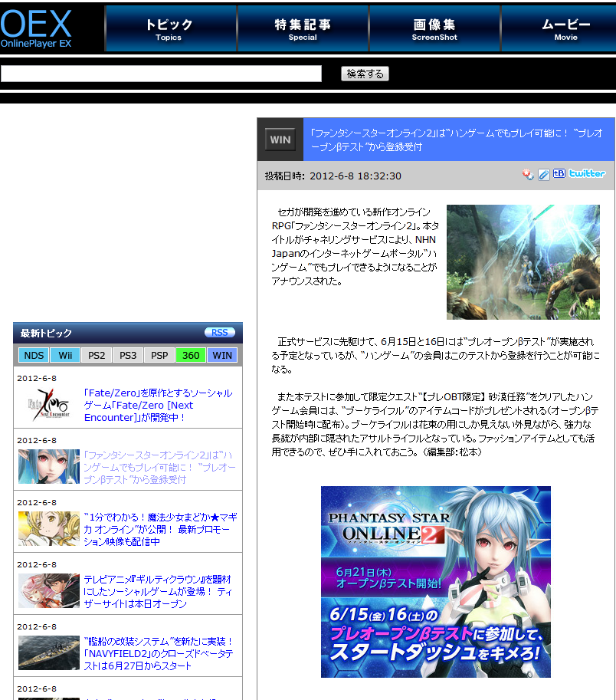Share the article via the twitter icon
Screen dimensions: 616x700
point(587,174)
